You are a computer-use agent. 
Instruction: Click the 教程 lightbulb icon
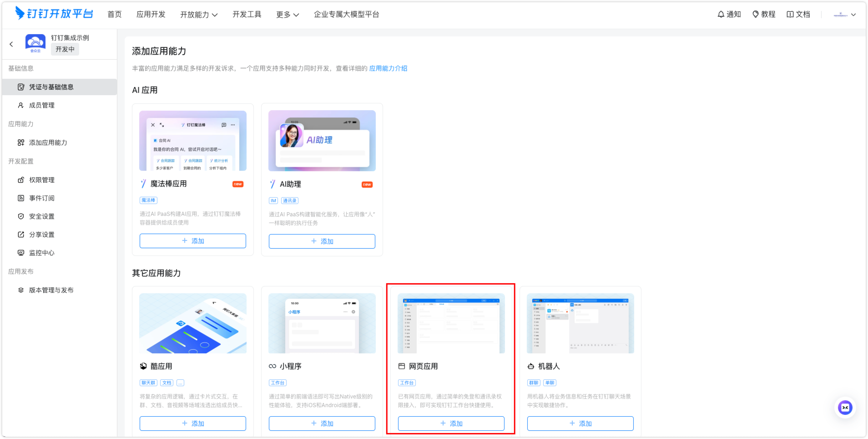[756, 14]
